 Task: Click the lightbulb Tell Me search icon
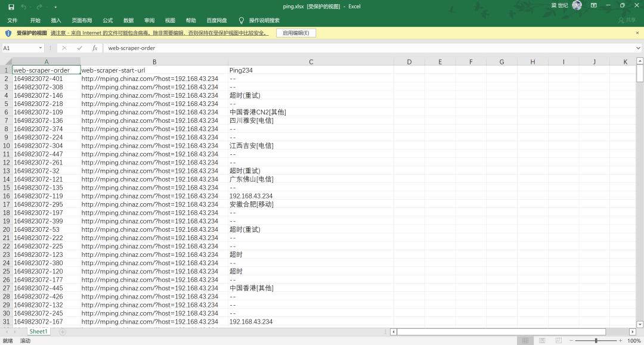point(241,20)
